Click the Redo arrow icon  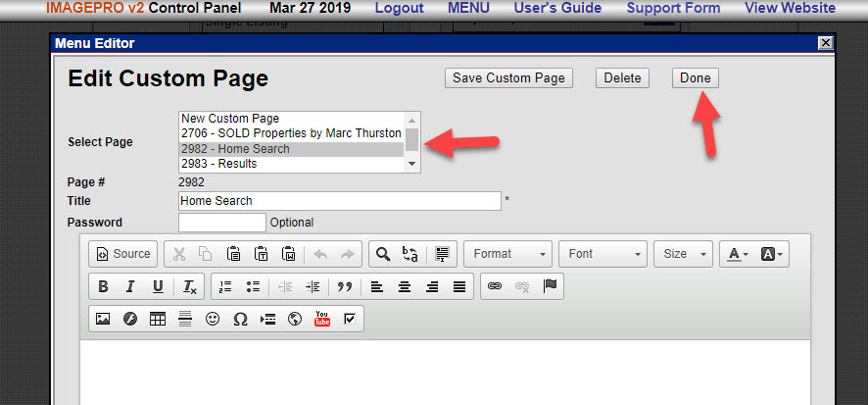pos(347,254)
